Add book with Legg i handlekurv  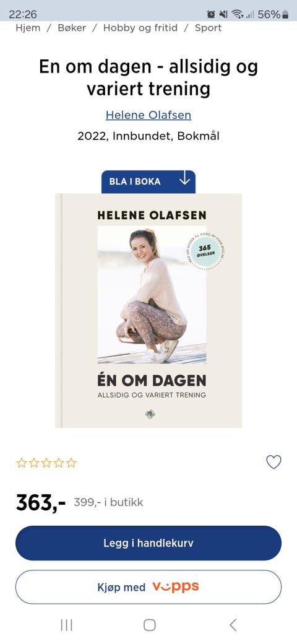click(x=148, y=543)
